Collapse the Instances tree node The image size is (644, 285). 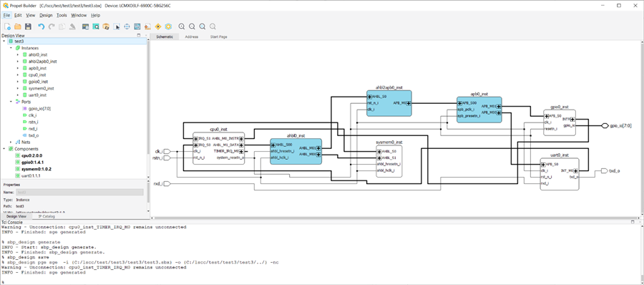pos(11,48)
